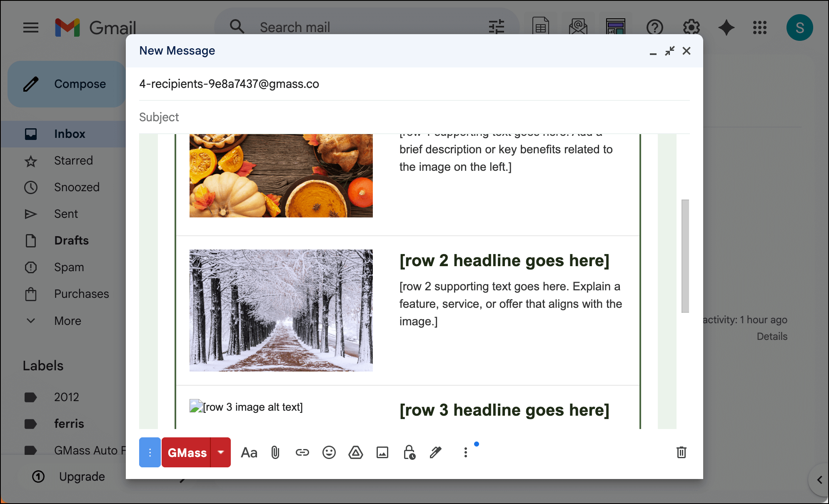Screen dimensions: 829x504
Task: Open more options three-dot menu
Action: click(465, 452)
